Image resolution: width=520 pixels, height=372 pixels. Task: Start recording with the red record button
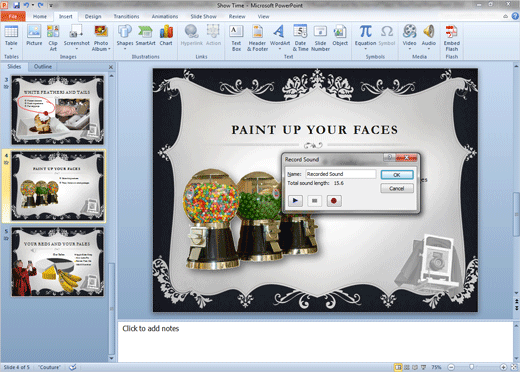[x=334, y=201]
